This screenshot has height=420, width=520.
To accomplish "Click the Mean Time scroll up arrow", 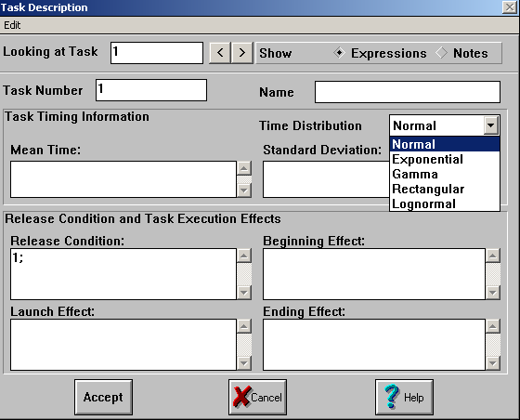I will coord(244,168).
